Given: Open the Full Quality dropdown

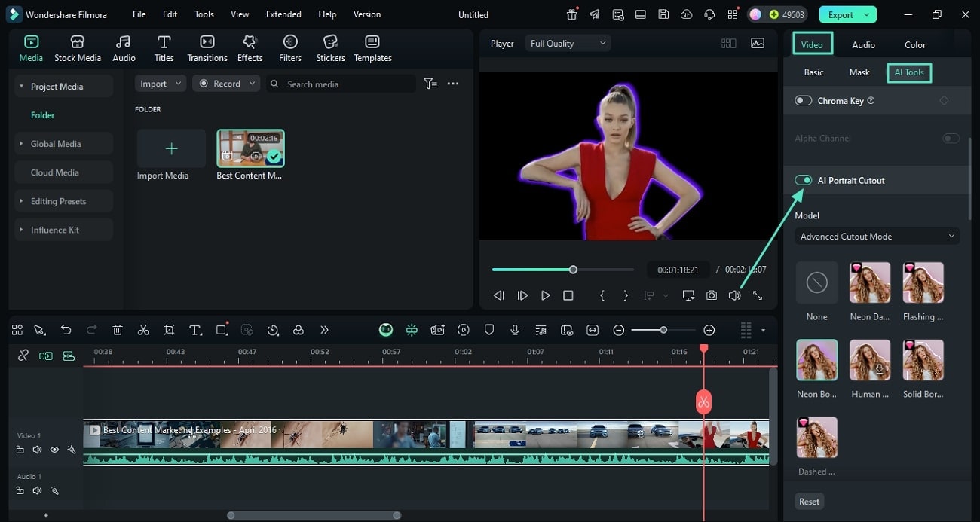Looking at the screenshot, I should click(568, 44).
